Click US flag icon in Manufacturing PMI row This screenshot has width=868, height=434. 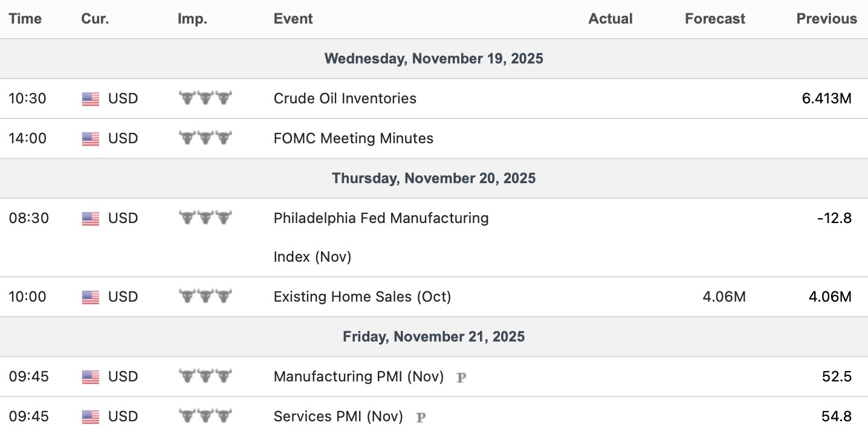(90, 377)
